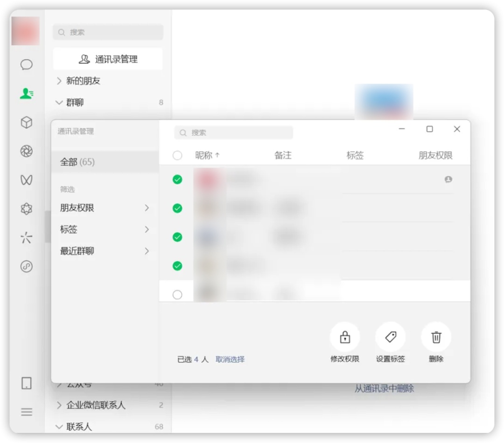The image size is (504, 443).
Task: Open the Contacts icon in sidebar
Action: tap(27, 93)
